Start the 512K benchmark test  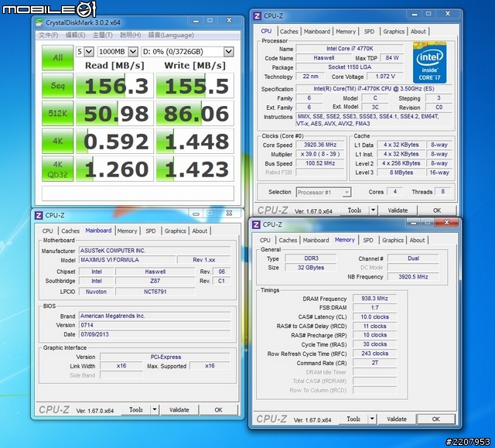pos(58,113)
